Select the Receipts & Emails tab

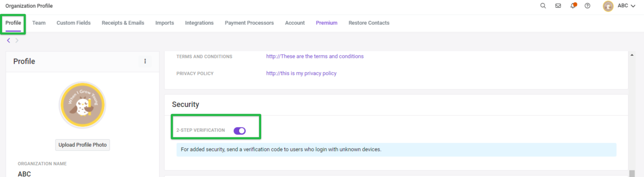coord(123,23)
